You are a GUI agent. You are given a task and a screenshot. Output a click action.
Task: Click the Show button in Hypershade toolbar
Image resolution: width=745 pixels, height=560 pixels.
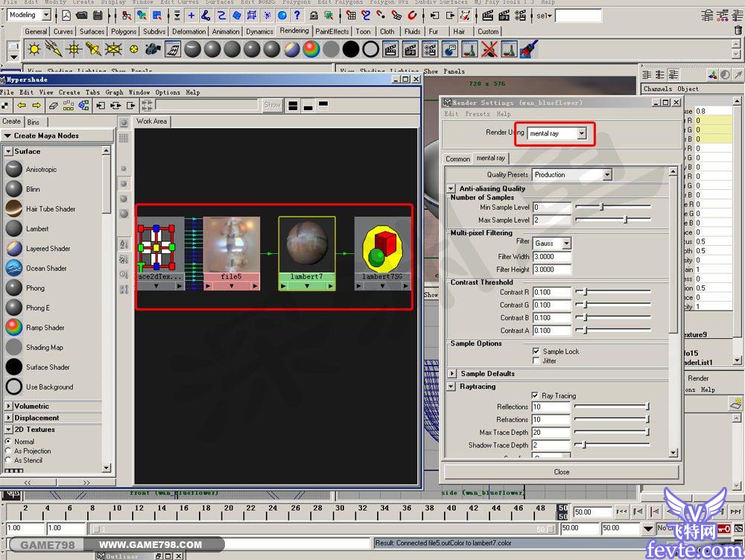click(x=272, y=105)
